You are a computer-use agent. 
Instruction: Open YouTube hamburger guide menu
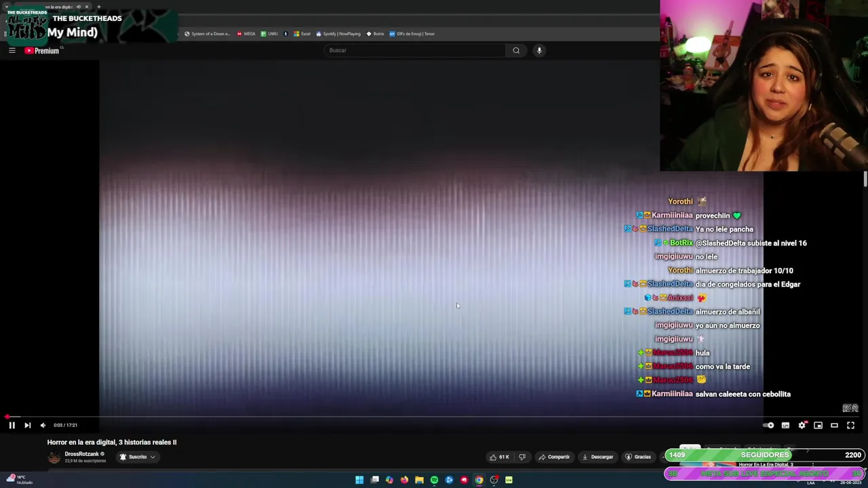click(x=12, y=50)
